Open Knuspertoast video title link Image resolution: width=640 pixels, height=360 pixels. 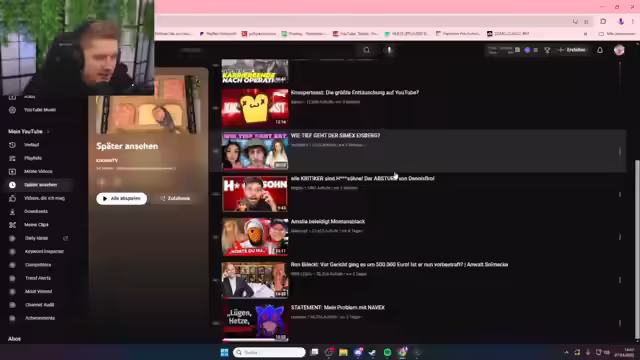tap(355, 93)
